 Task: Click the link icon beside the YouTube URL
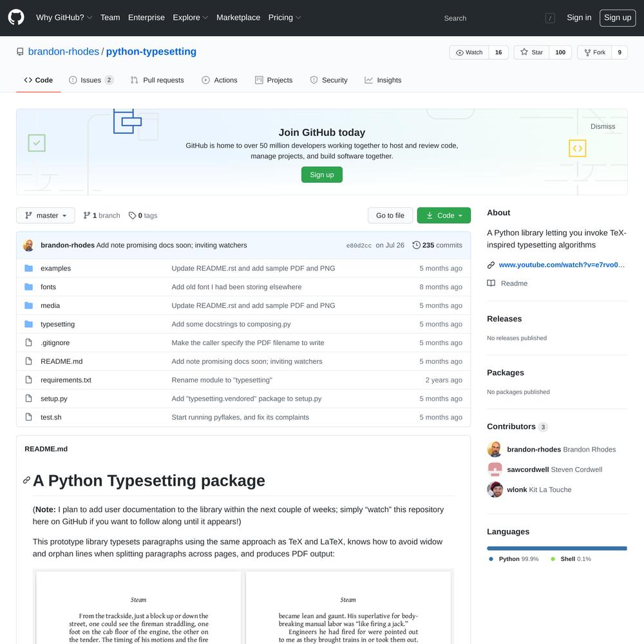click(x=491, y=265)
